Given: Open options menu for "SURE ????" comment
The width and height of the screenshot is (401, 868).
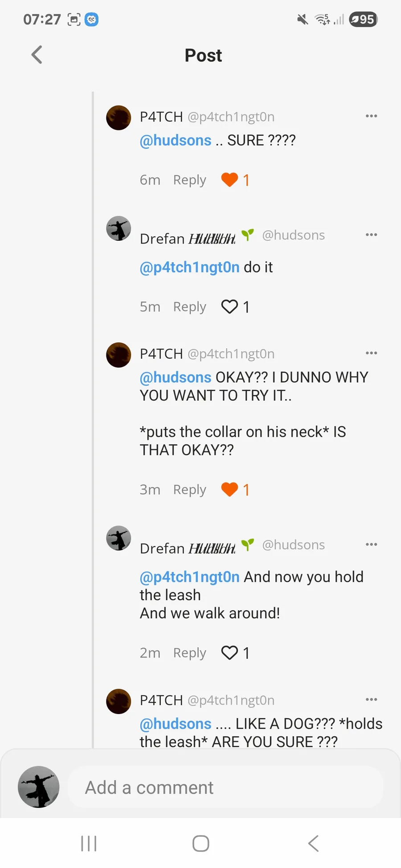Looking at the screenshot, I should pyautogui.click(x=371, y=116).
